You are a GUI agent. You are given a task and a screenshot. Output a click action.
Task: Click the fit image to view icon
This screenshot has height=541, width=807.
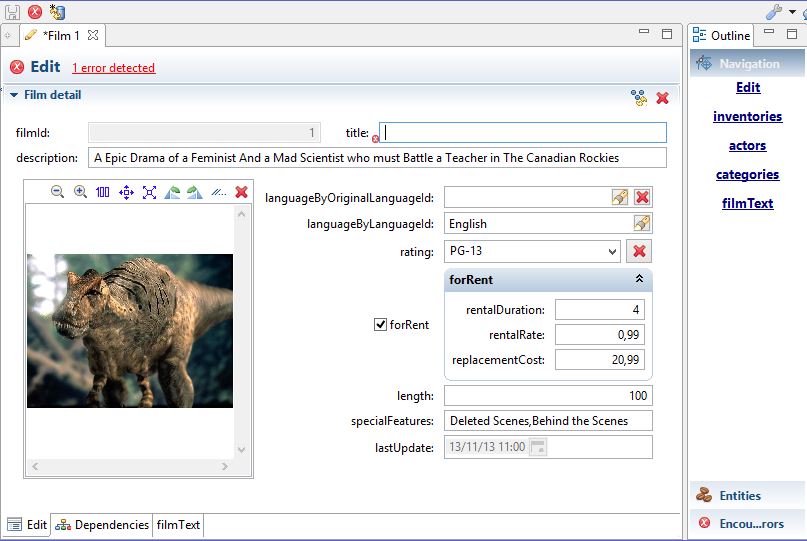pos(149,192)
